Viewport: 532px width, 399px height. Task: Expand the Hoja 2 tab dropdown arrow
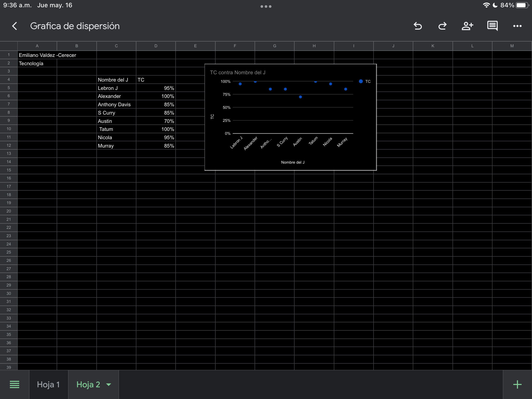pos(109,385)
